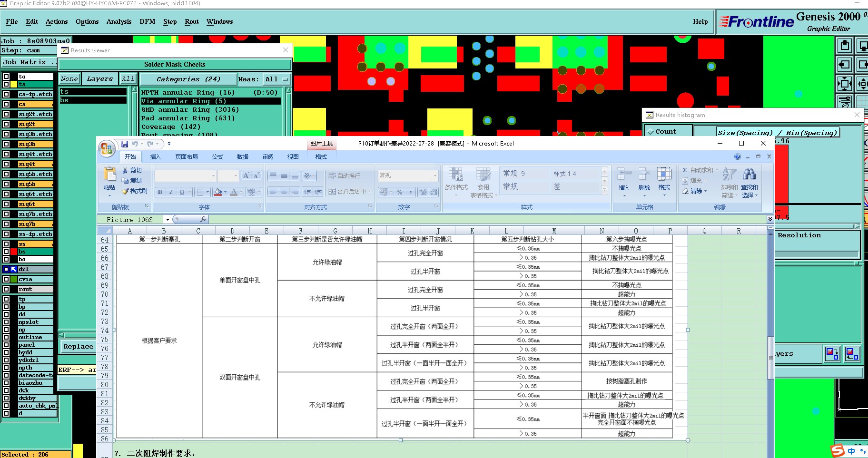868x458 pixels.
Task: Toggle checkbox for the sig4t.etch layer
Action: click(6, 154)
